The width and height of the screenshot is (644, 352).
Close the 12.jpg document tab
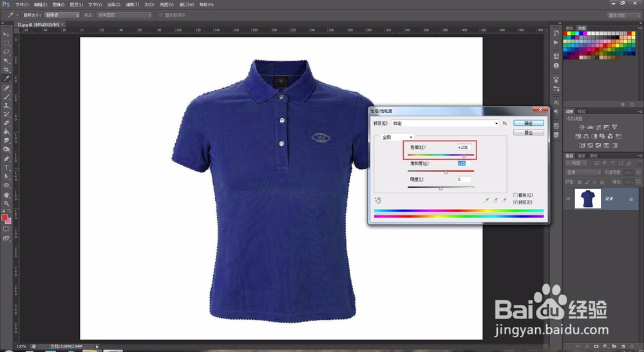pos(62,24)
